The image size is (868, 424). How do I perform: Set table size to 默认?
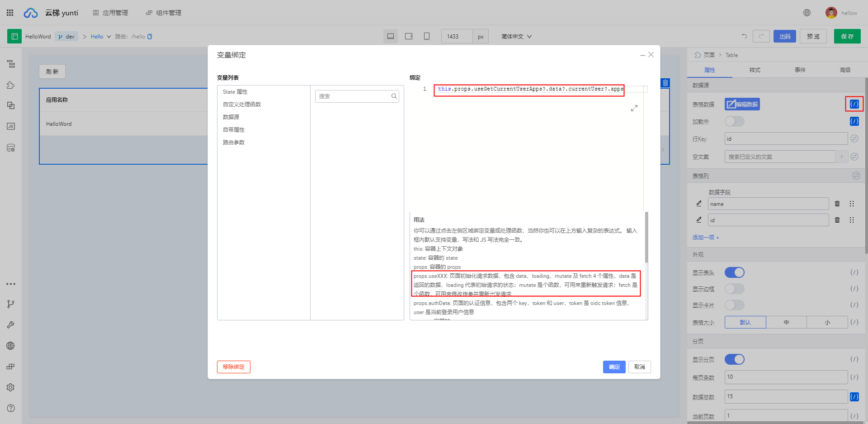[x=745, y=322]
